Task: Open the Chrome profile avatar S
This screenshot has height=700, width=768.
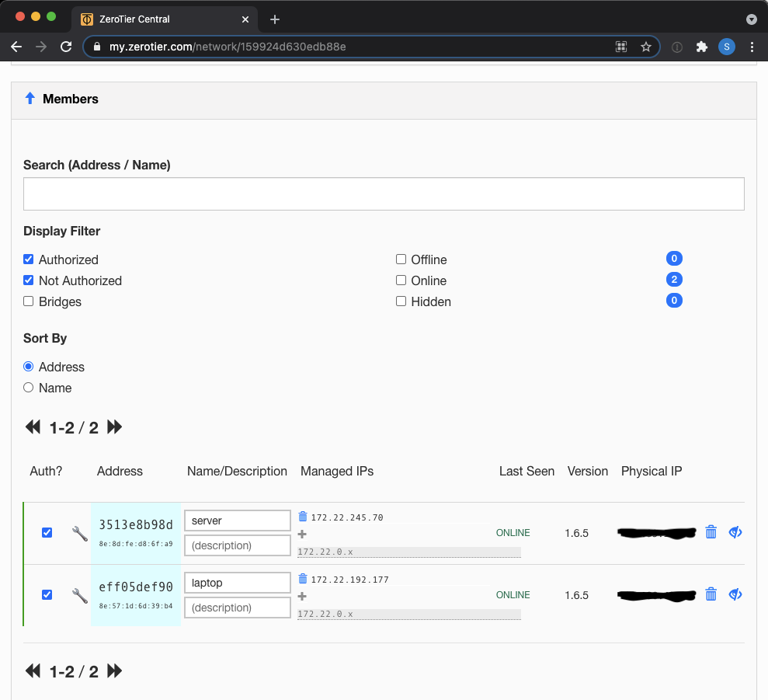Action: (x=726, y=47)
